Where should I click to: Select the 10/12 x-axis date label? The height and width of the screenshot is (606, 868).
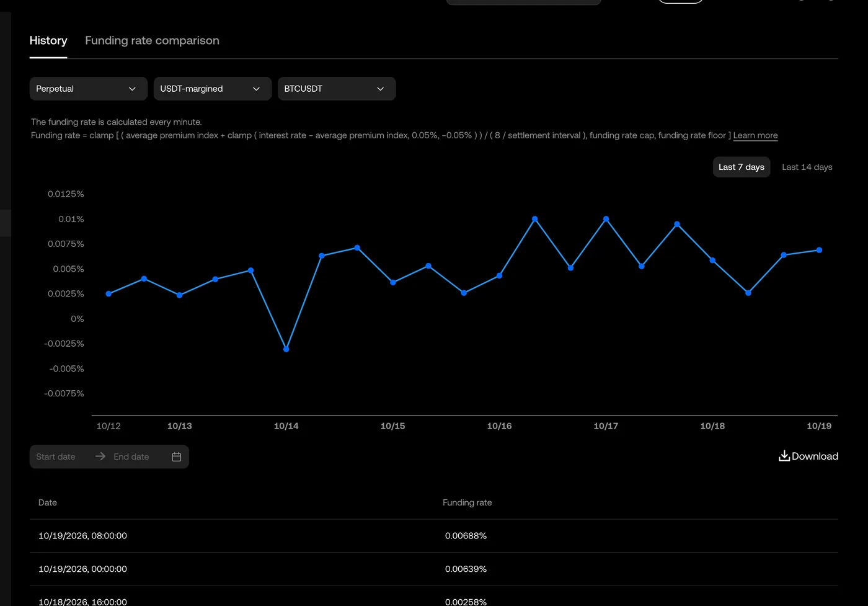click(108, 426)
